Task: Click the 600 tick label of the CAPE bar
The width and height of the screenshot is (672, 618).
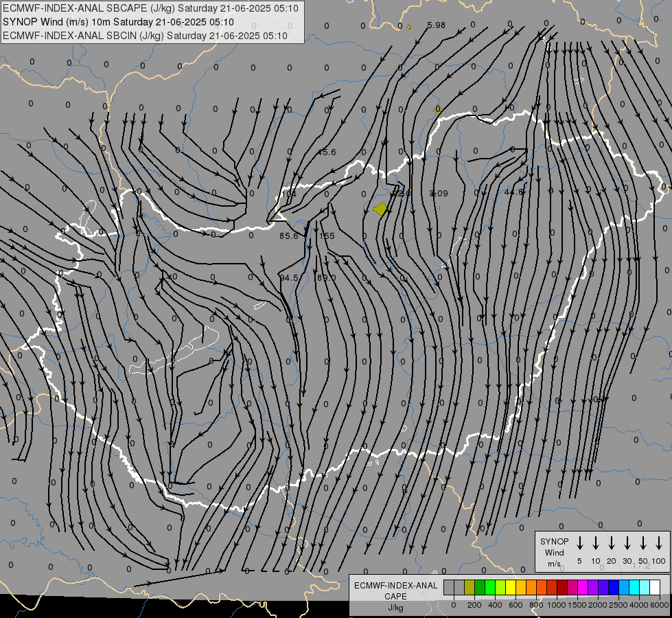Action: coord(515,605)
